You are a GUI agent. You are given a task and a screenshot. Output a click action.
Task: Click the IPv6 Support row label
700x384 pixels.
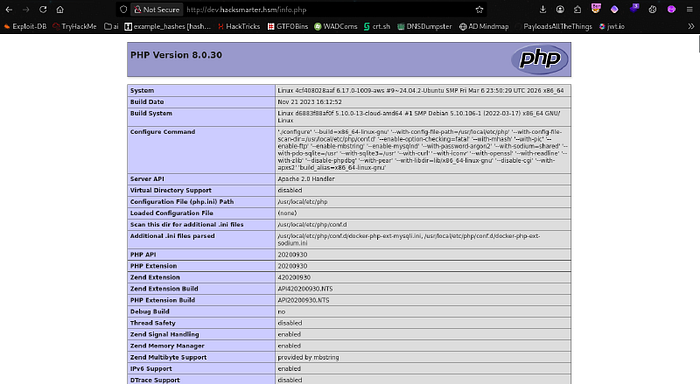[151, 369]
